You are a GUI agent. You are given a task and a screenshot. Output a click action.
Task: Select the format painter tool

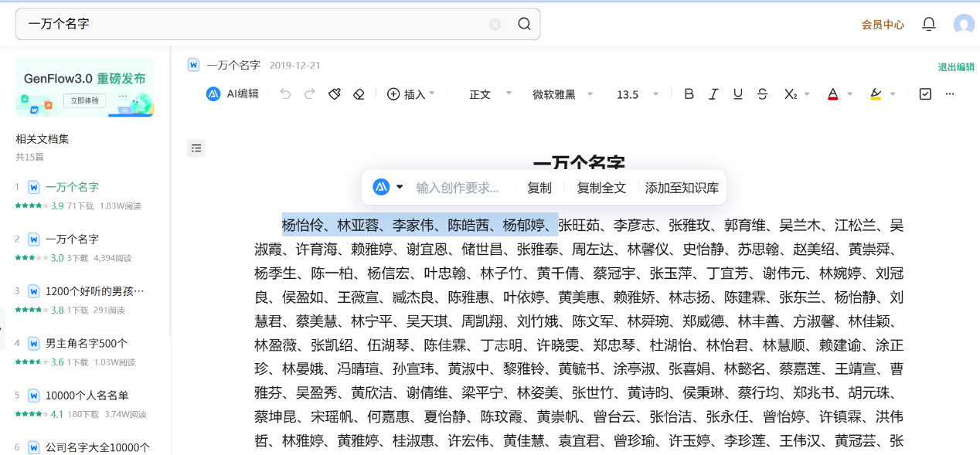point(335,94)
